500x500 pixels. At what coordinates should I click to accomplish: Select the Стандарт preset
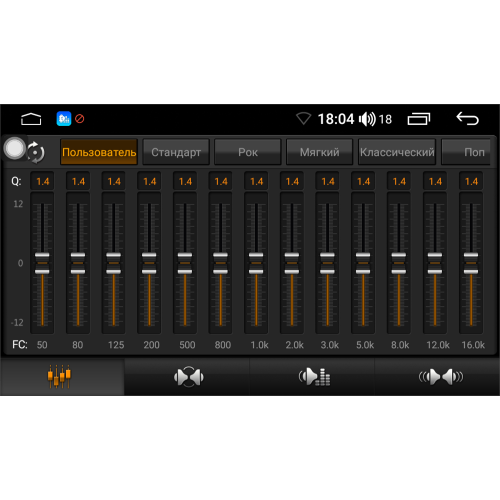coord(176,152)
